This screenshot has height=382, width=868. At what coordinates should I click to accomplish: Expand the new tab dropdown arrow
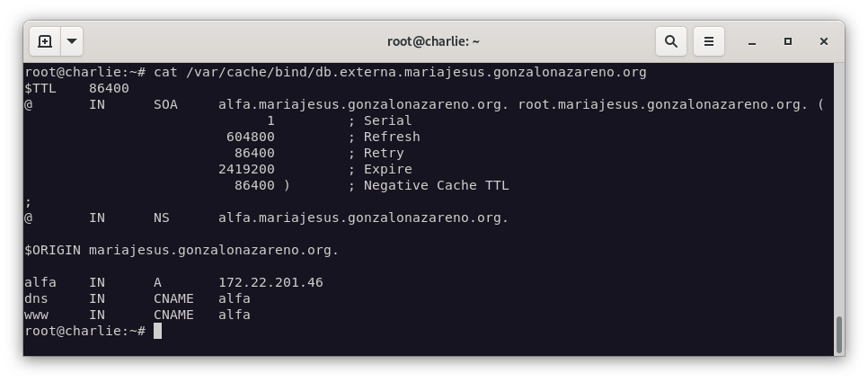click(x=72, y=41)
